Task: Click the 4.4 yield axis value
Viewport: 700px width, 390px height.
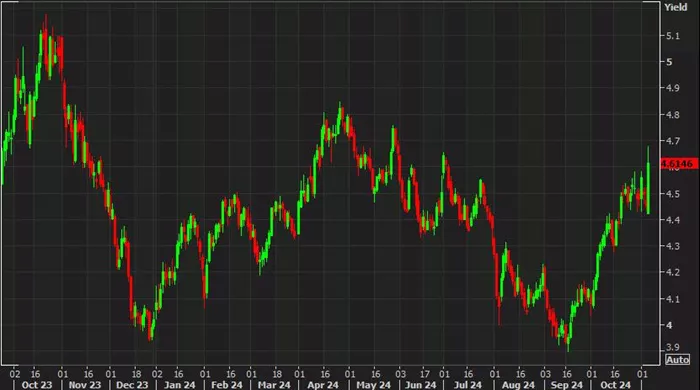Action: point(673,220)
